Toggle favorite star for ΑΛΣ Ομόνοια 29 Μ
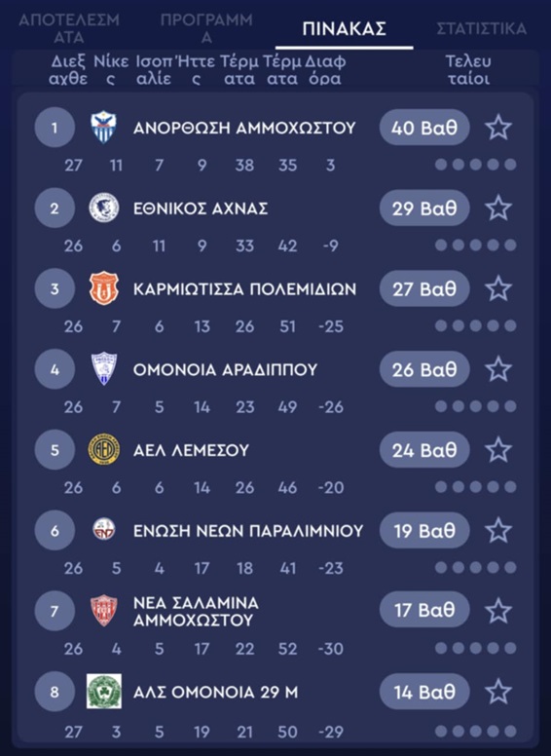The width and height of the screenshot is (551, 756). click(498, 692)
